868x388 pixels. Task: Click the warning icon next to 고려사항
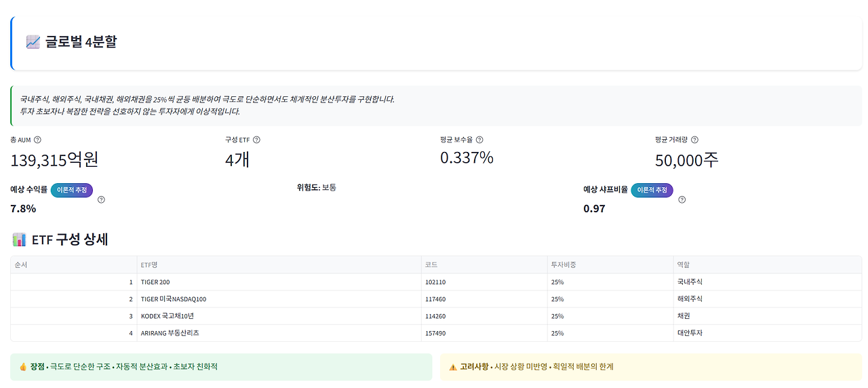click(x=453, y=367)
